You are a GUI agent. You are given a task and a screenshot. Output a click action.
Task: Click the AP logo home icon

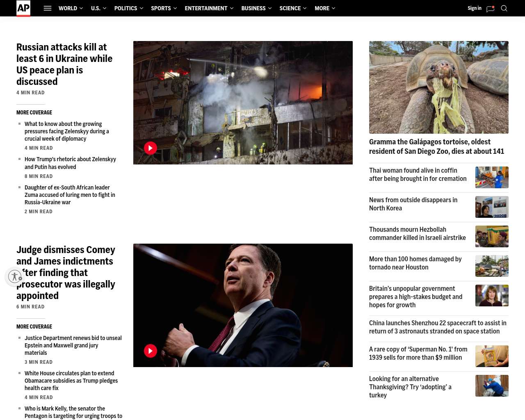(x=23, y=8)
